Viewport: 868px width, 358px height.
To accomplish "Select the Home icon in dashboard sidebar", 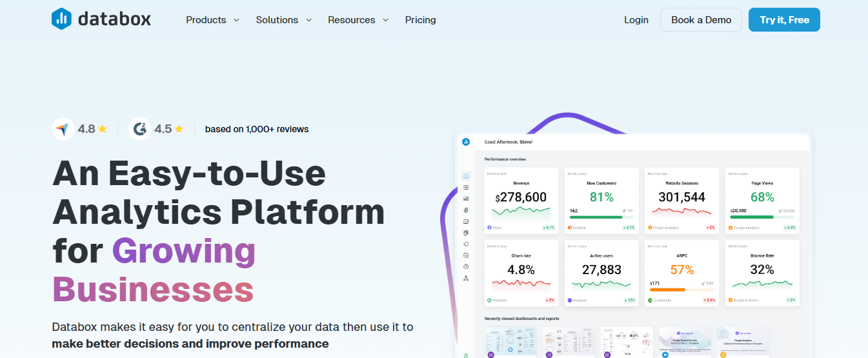I will pos(466,176).
